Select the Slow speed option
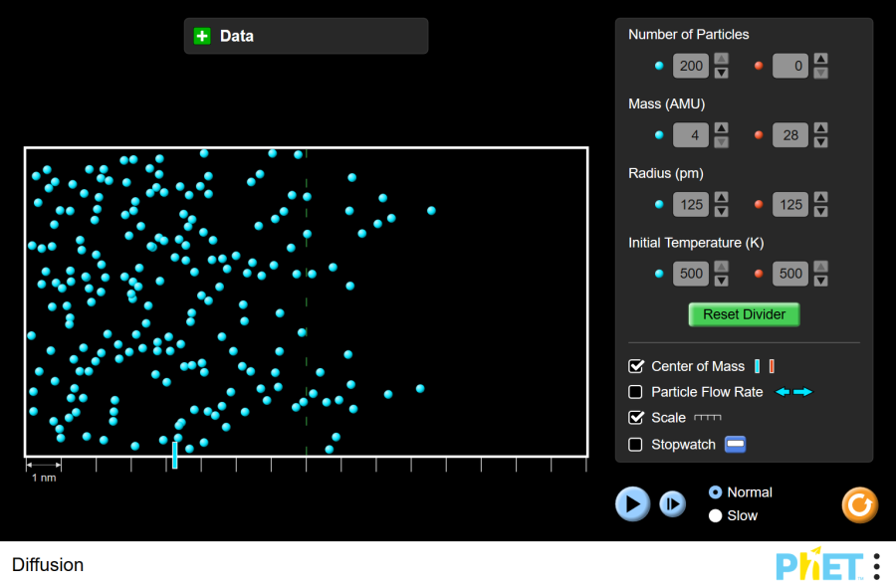The height and width of the screenshot is (588, 896). click(x=715, y=515)
